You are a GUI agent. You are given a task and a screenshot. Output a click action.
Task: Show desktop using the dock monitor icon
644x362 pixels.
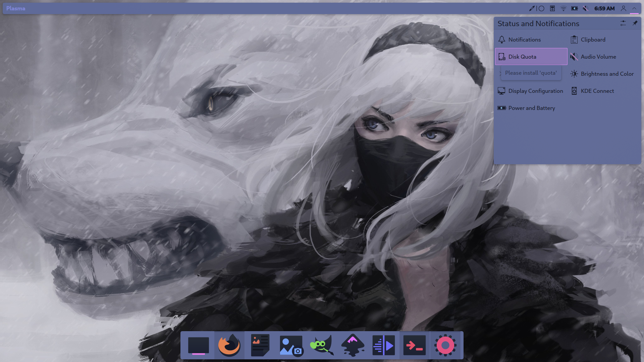point(199,345)
